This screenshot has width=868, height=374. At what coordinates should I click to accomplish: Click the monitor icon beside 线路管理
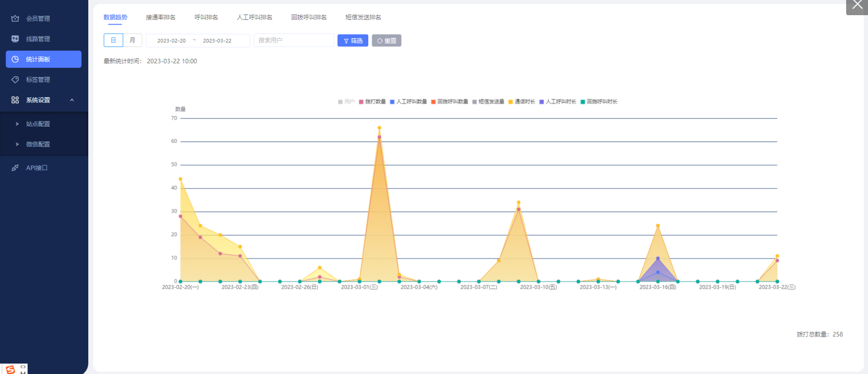(x=15, y=39)
